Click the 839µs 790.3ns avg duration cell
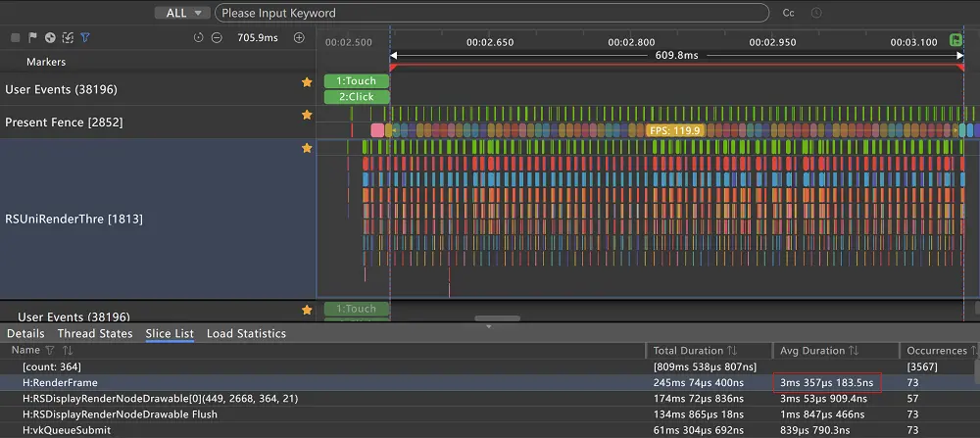Image resolution: width=980 pixels, height=438 pixels. (x=815, y=430)
